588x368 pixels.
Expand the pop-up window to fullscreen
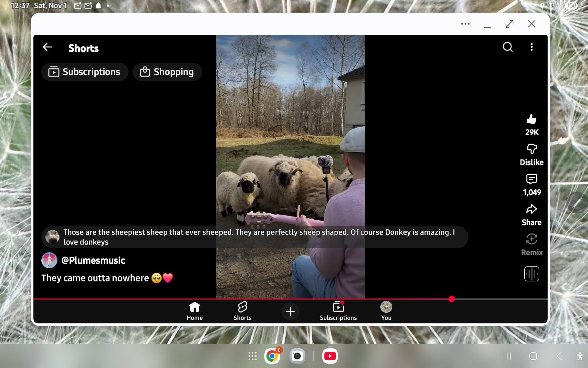coord(509,24)
